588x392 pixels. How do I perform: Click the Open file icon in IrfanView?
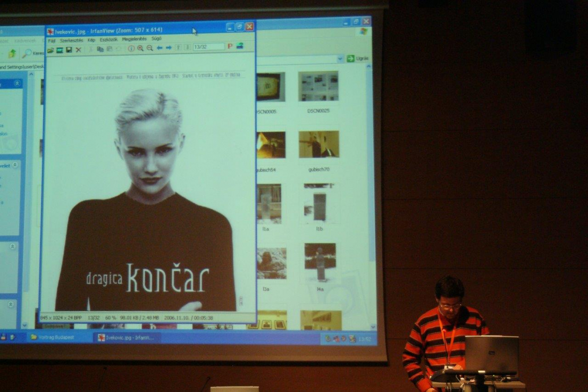(51, 49)
